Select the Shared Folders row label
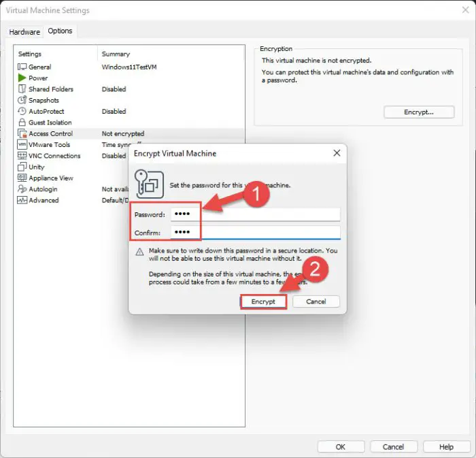476x458 pixels. coord(51,89)
